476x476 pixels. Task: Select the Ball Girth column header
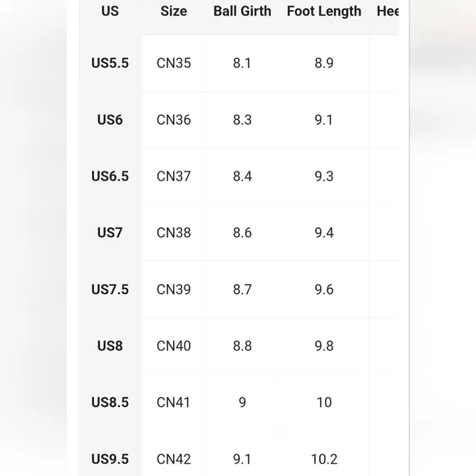pos(242,11)
